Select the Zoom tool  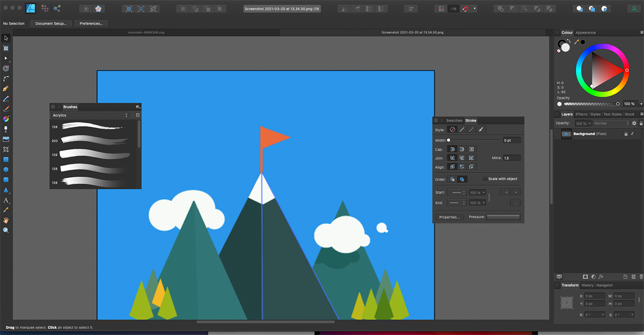click(x=6, y=230)
